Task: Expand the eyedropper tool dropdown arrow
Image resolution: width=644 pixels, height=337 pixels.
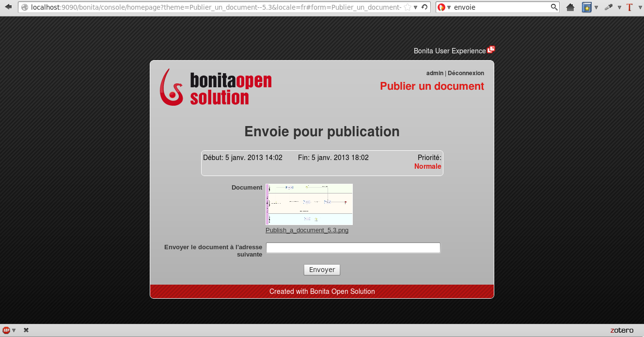Action: (x=619, y=7)
